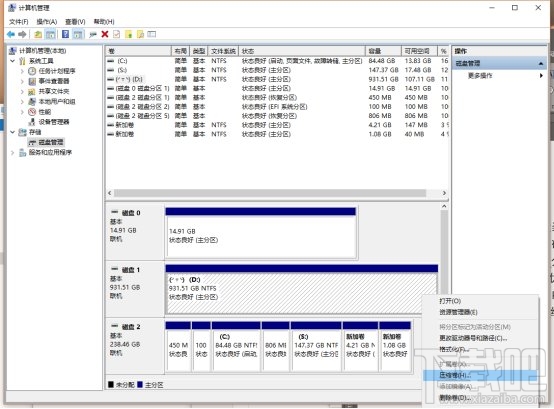Click the magnifier search toolbar icon
Screen dimensions: 554x409
[x=140, y=34]
